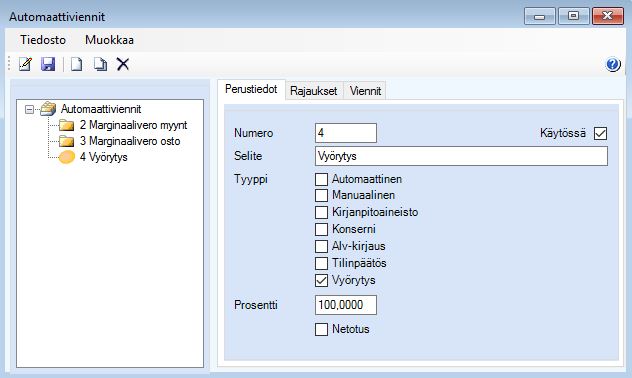
Task: Click the Edit pencil toolbar icon
Action: coord(25,64)
